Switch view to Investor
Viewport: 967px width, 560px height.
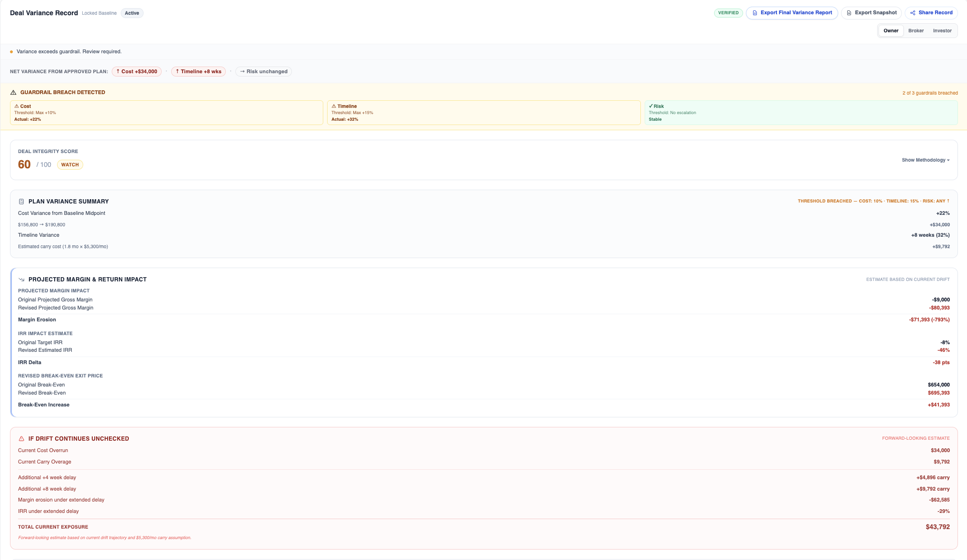tap(942, 31)
